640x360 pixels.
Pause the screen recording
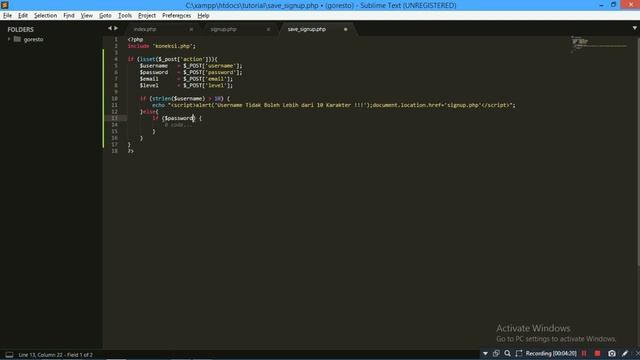point(584,353)
